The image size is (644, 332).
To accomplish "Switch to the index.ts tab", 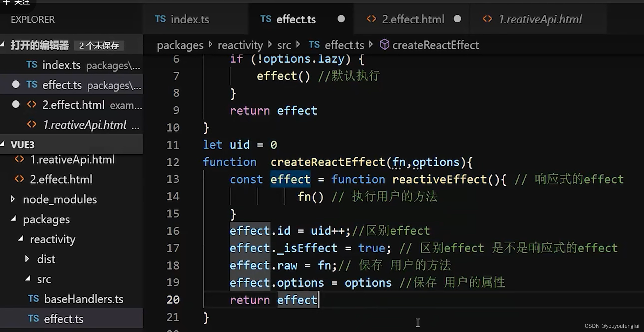I will (x=196, y=19).
